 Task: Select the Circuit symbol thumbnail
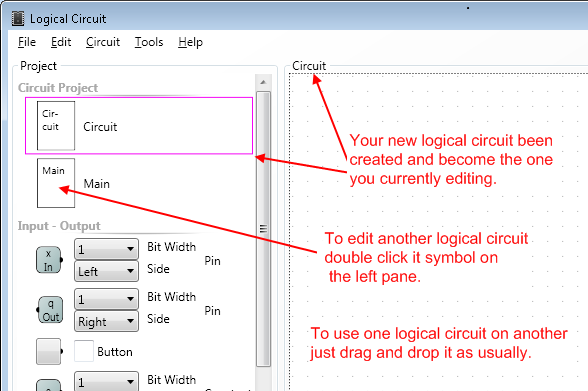[56, 126]
